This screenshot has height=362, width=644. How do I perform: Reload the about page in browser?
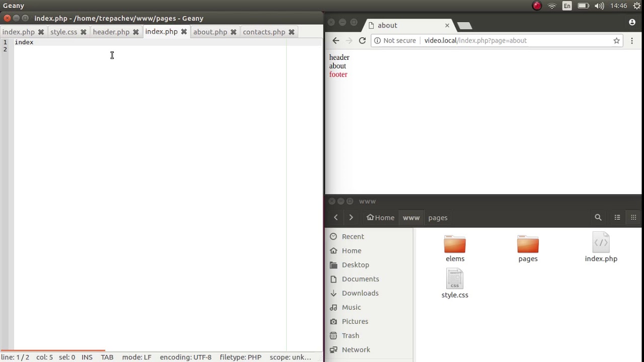tap(362, 41)
